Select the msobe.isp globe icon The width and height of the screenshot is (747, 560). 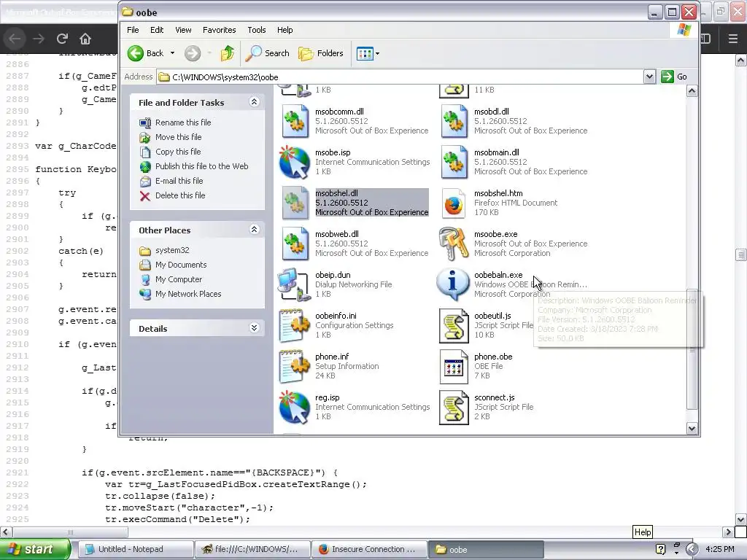coord(295,163)
